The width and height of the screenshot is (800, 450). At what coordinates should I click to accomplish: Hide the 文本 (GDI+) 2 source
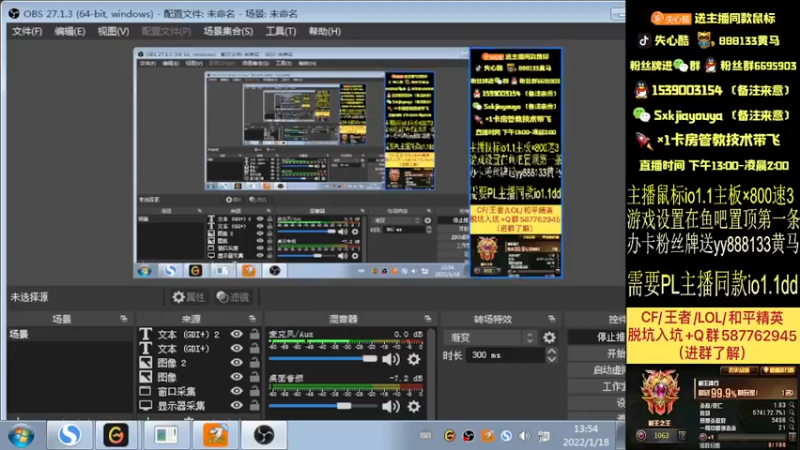point(236,334)
